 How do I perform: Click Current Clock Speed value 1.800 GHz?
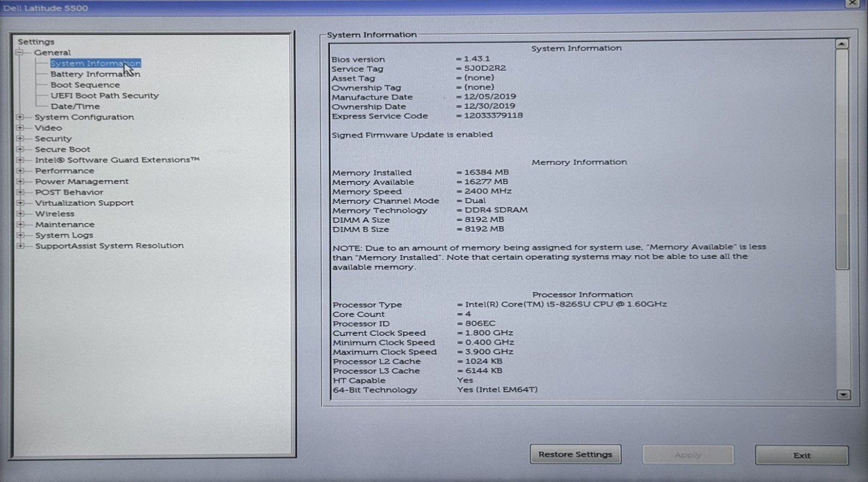[489, 333]
